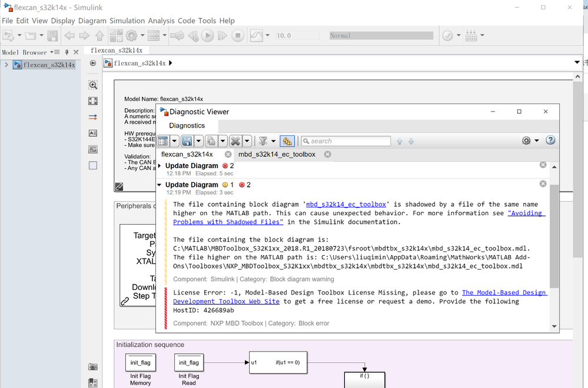Open dropdown beside the Data Inspector icon
Image resolution: width=588 pixels, height=388 pixels.
click(267, 36)
